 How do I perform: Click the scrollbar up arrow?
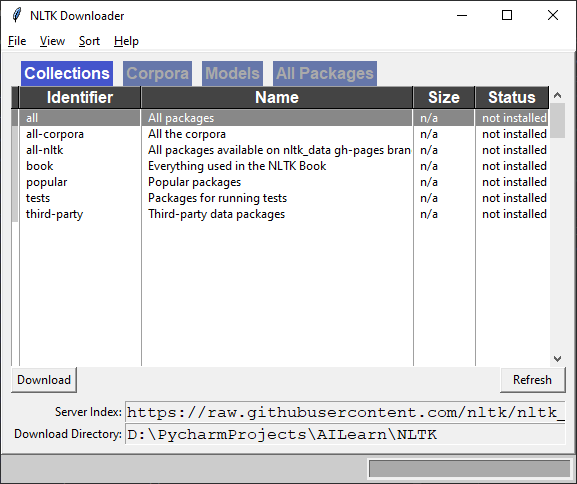click(557, 95)
